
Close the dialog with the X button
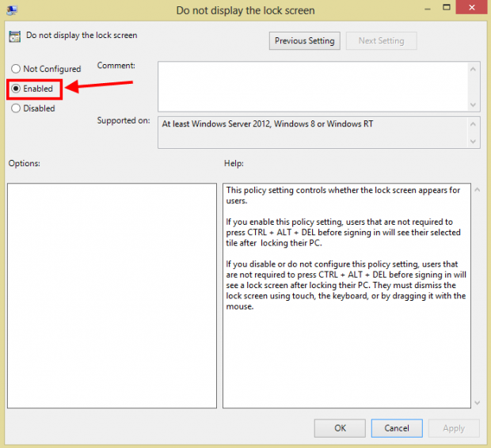[x=471, y=7]
